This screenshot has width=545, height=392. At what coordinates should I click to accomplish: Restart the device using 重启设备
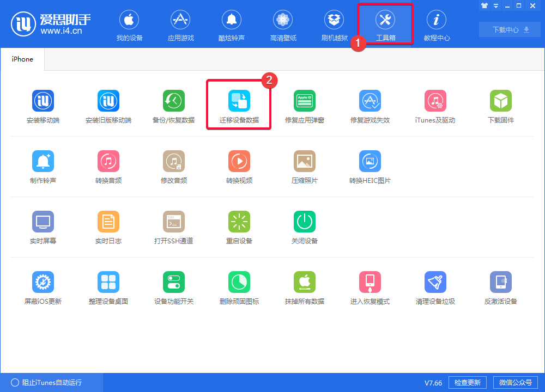(239, 221)
